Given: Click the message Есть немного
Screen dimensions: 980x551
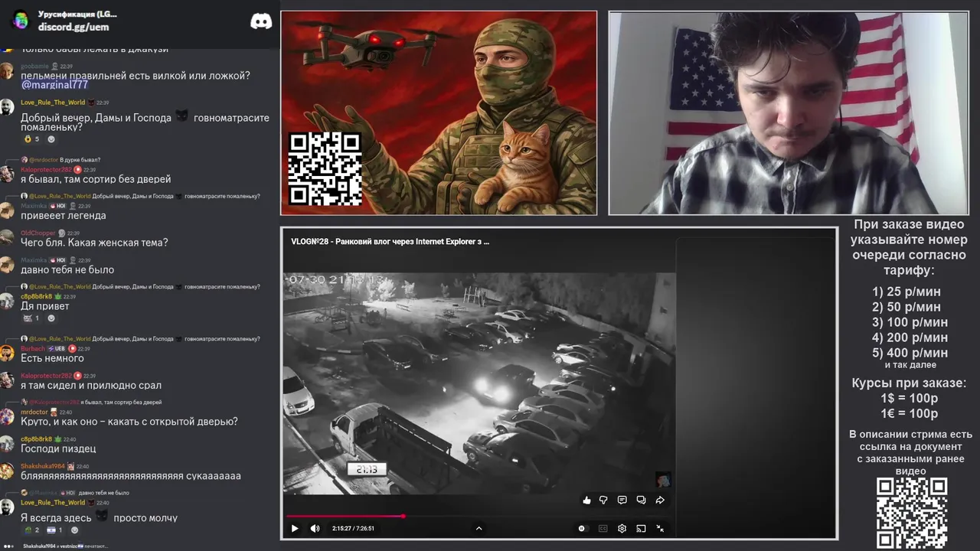Looking at the screenshot, I should point(52,358).
